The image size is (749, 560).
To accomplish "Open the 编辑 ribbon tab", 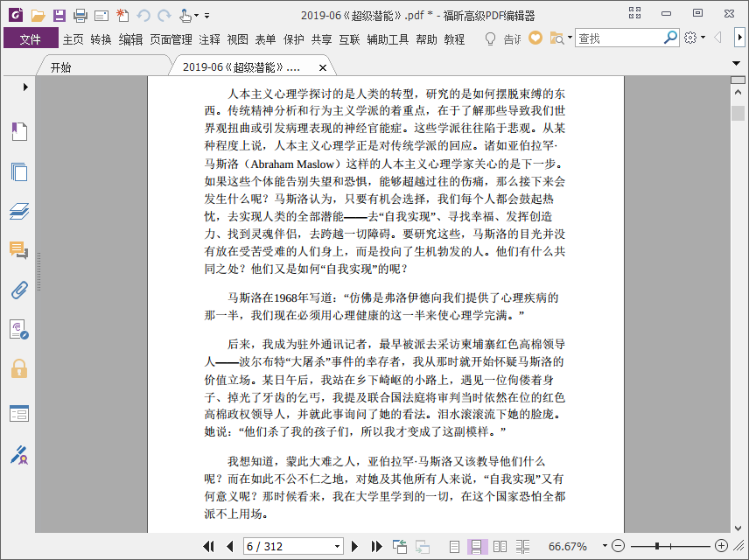I will click(130, 39).
